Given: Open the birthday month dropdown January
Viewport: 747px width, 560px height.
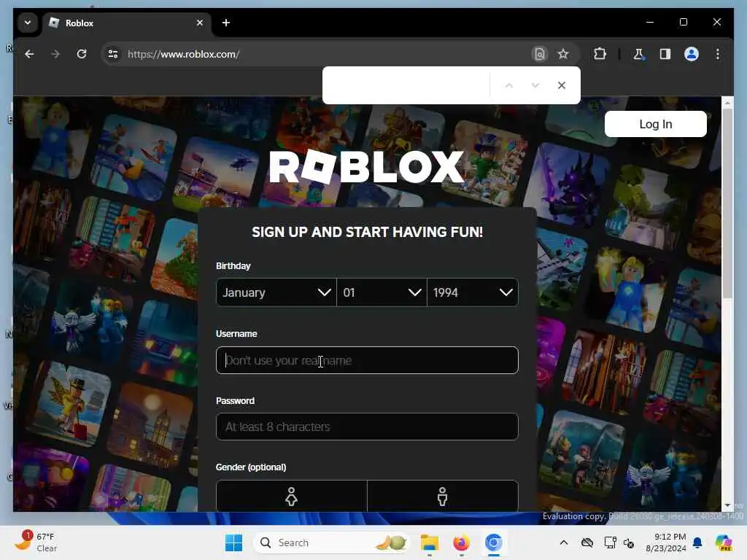Looking at the screenshot, I should click(x=276, y=292).
